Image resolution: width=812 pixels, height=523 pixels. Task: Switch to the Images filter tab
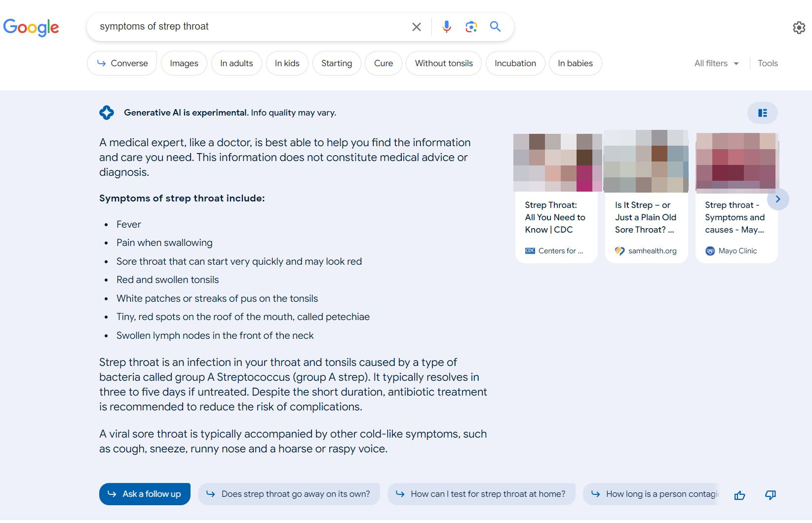[184, 63]
